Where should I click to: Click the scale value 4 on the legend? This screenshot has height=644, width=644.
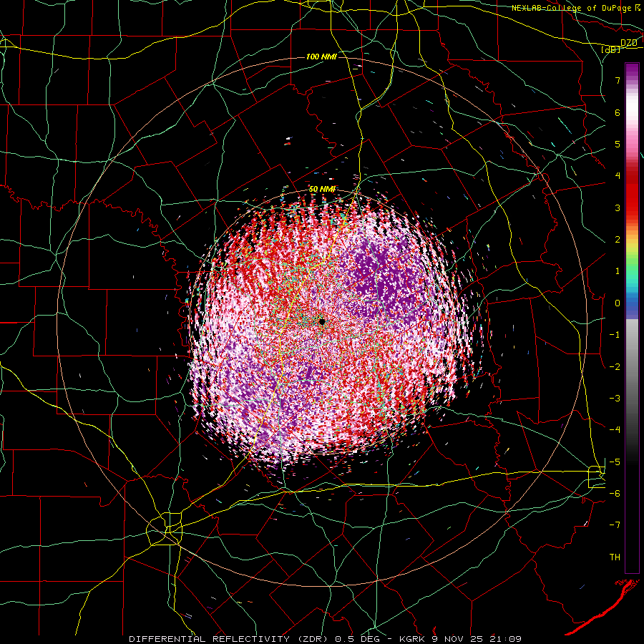(618, 176)
